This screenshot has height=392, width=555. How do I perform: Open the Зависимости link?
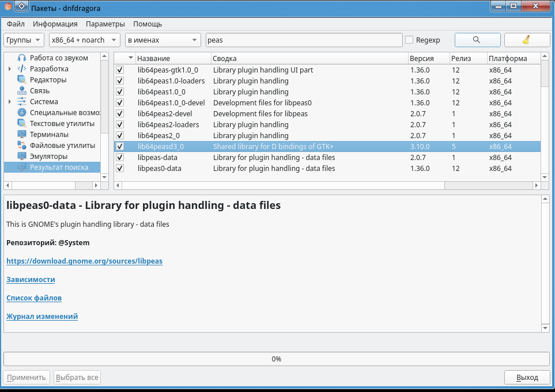31,280
